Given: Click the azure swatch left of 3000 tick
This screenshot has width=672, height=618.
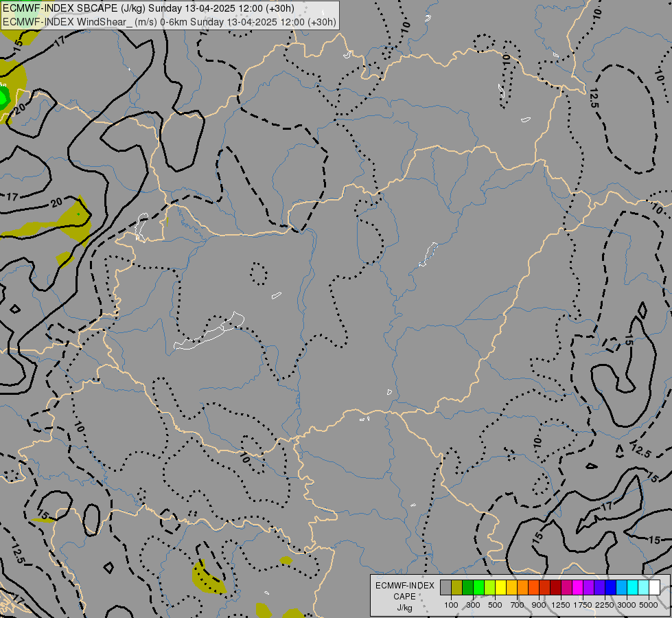Looking at the screenshot, I should (x=621, y=587).
